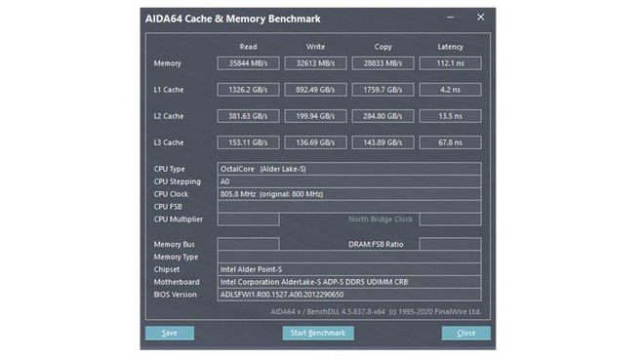This screenshot has width=644, height=360.
Task: Select L3 Cache Copy 143.89 GB/s
Action: 382,142
